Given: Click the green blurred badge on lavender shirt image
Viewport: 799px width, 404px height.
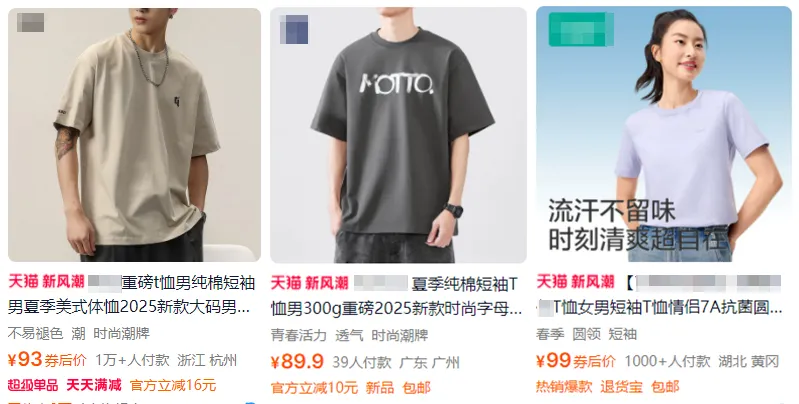Looking at the screenshot, I should (581, 29).
